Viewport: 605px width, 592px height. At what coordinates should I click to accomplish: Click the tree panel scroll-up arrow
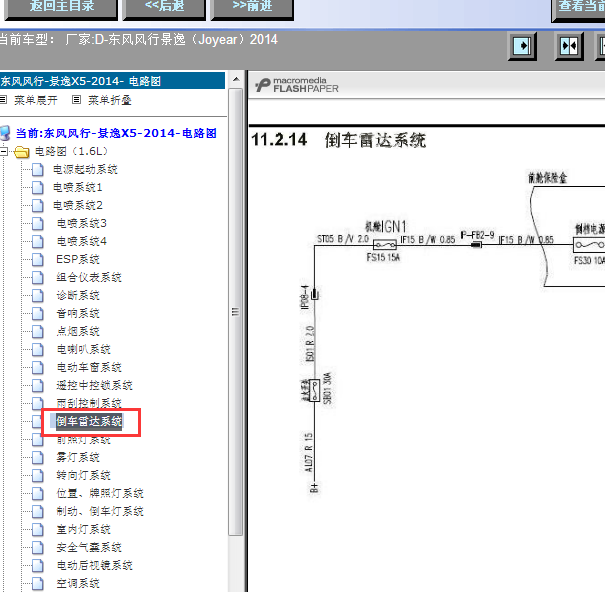[236, 79]
